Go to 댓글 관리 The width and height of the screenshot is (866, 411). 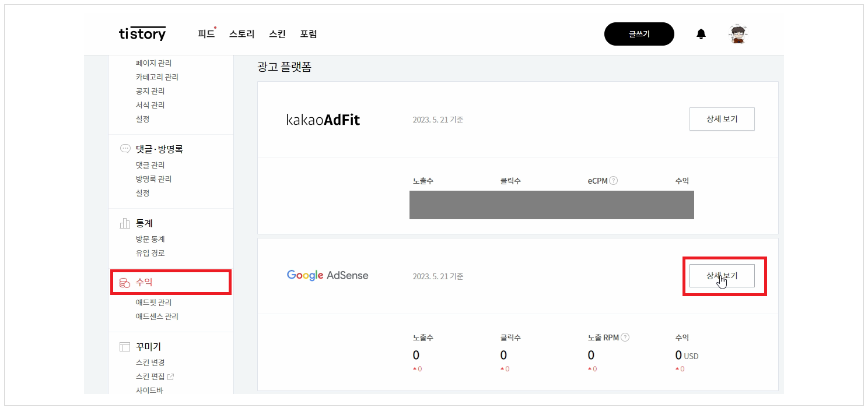[x=150, y=165]
